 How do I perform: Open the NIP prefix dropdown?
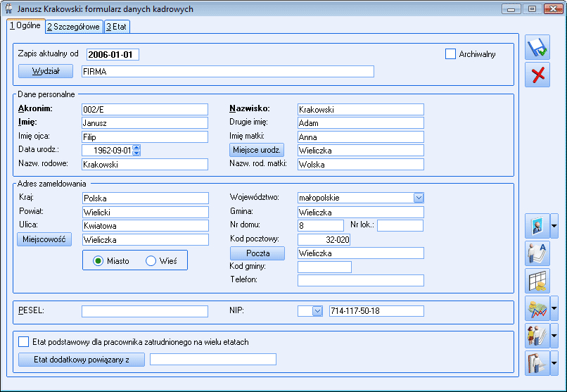coord(317,311)
